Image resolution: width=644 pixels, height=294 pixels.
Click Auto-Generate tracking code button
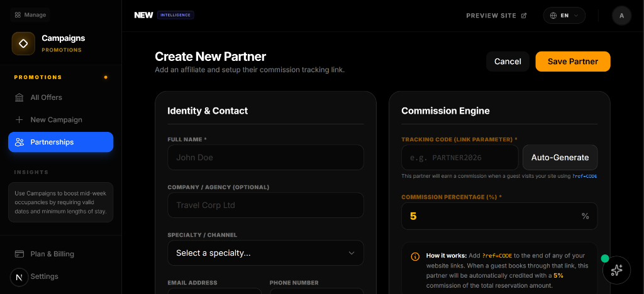click(560, 158)
